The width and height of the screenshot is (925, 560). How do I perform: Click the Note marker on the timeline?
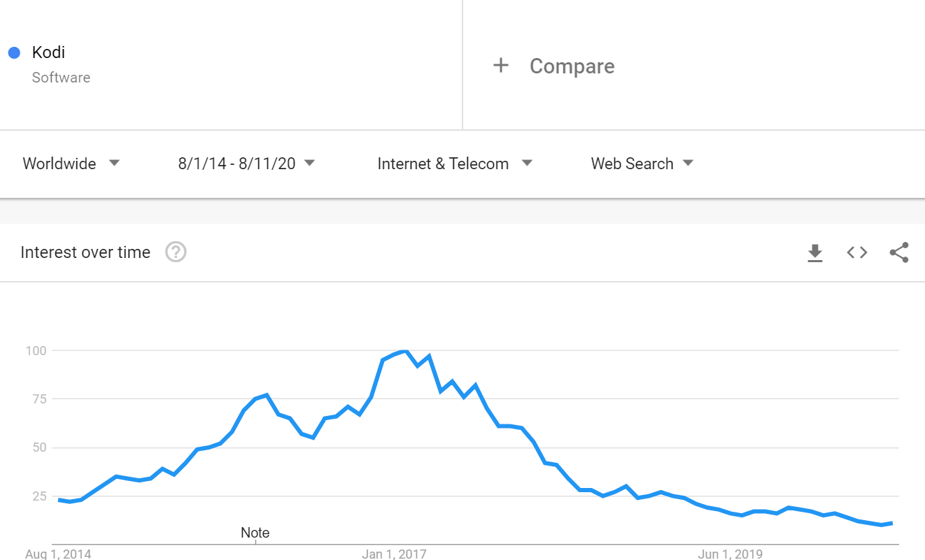(255, 533)
